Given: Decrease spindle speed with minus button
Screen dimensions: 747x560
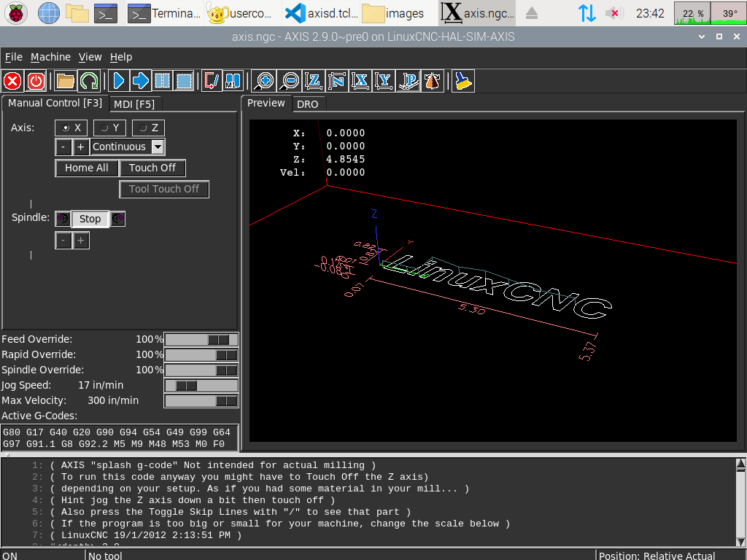Looking at the screenshot, I should (63, 241).
